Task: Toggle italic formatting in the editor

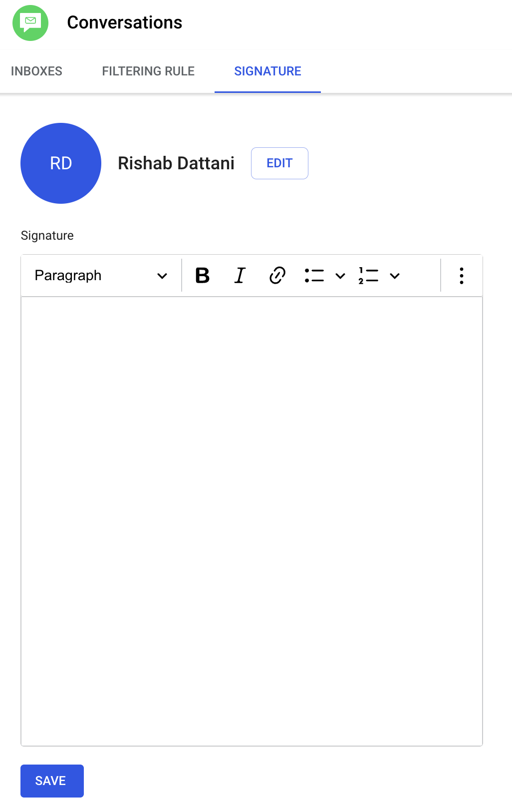Action: [240, 276]
